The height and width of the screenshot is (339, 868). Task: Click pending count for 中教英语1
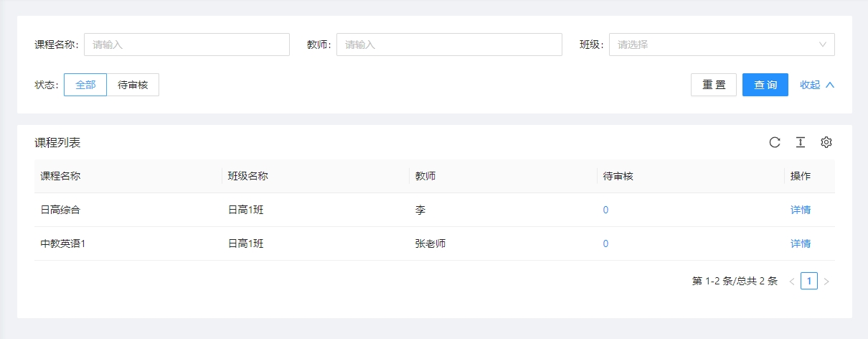pos(605,243)
